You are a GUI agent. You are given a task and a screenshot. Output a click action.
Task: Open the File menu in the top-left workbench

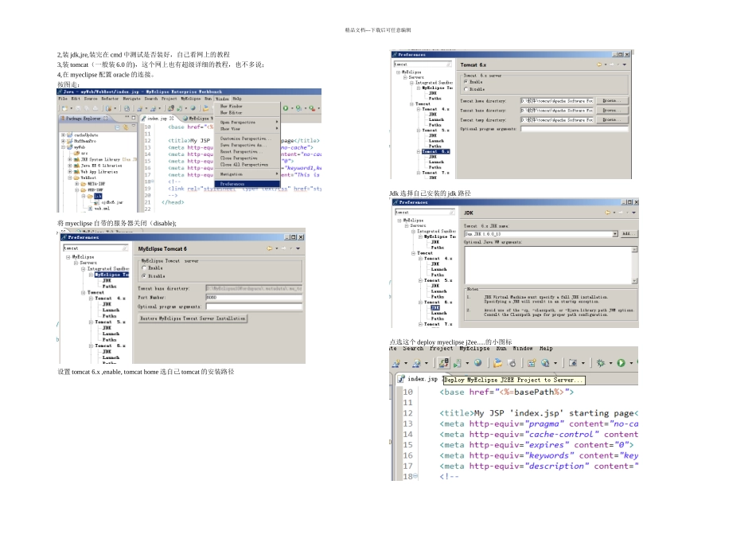click(63, 99)
